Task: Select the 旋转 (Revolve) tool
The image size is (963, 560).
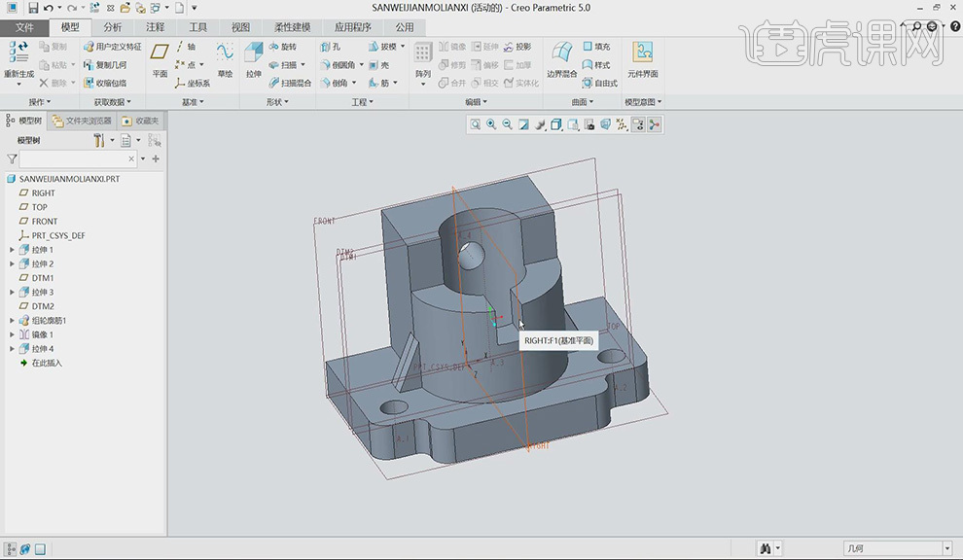Action: click(283, 47)
